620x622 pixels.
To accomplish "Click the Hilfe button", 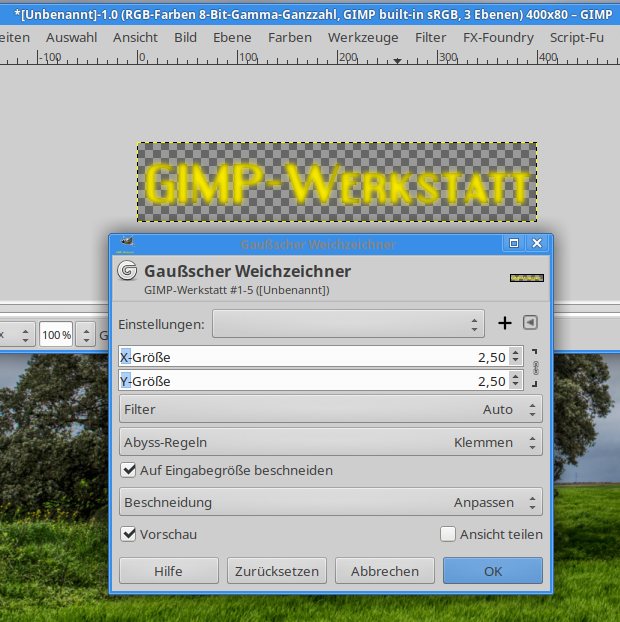I will pos(169,571).
